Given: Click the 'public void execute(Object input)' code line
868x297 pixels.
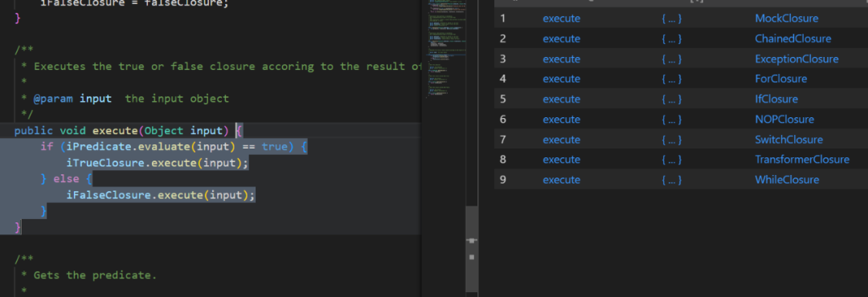Looking at the screenshot, I should (129, 131).
